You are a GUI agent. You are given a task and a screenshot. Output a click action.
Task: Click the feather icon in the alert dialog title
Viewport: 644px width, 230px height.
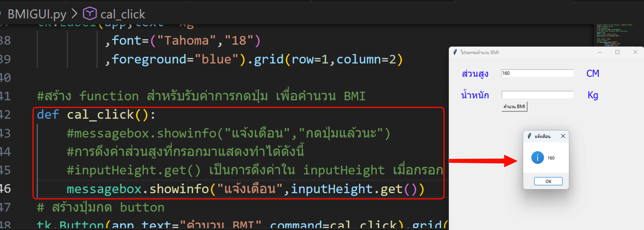[529, 136]
